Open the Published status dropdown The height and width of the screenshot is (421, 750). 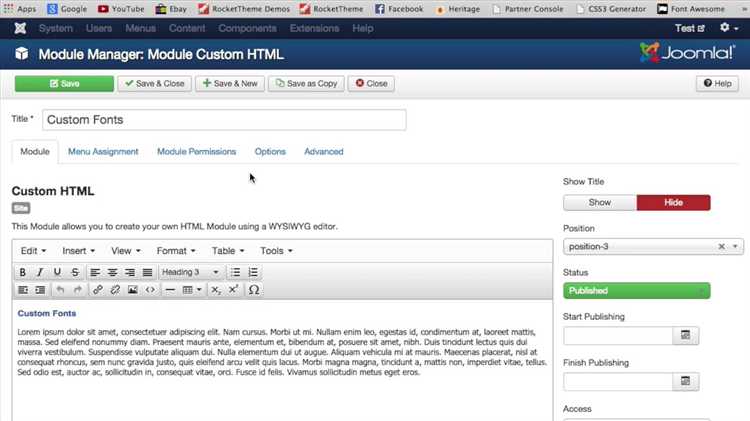pos(637,291)
